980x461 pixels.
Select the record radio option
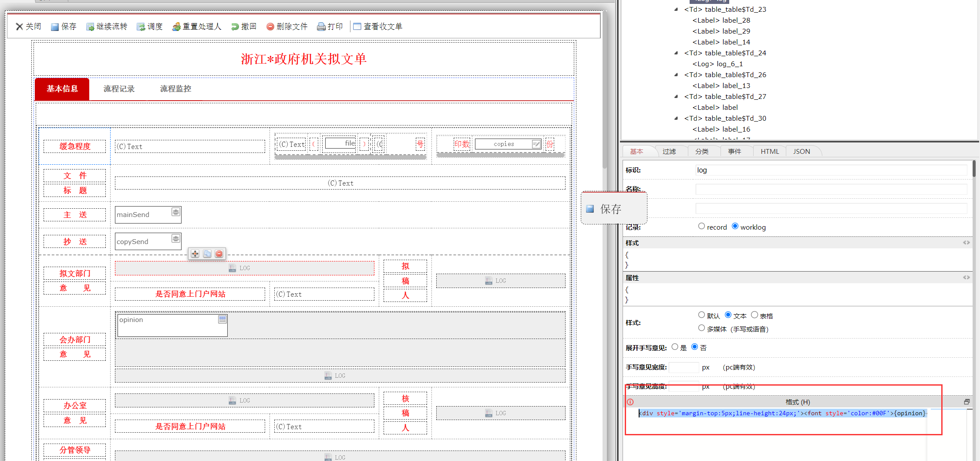701,226
